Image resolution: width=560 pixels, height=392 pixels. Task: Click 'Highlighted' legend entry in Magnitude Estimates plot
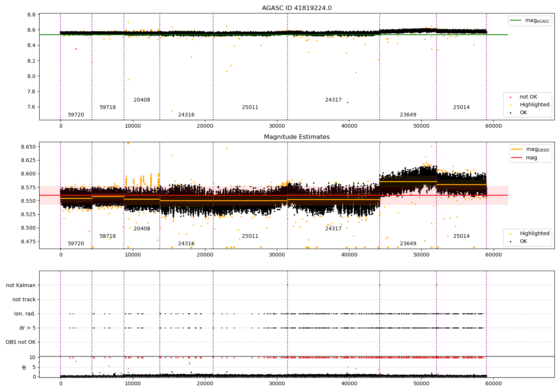[530, 234]
